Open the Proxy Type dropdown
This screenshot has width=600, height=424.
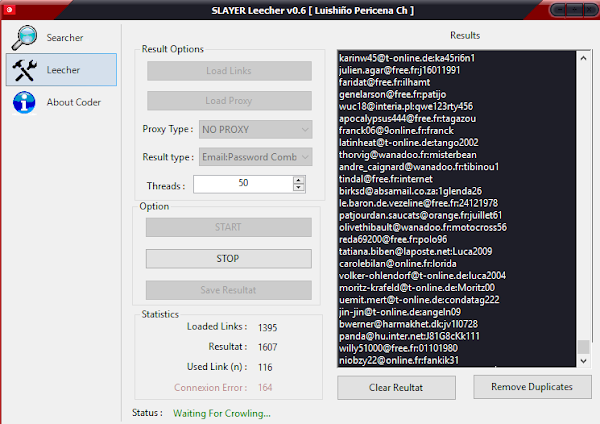(x=256, y=129)
